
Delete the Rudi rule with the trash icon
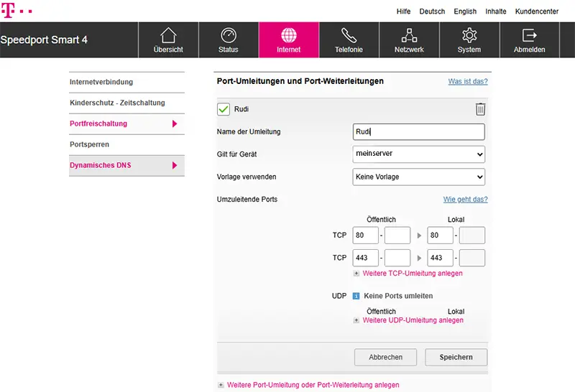pos(480,109)
